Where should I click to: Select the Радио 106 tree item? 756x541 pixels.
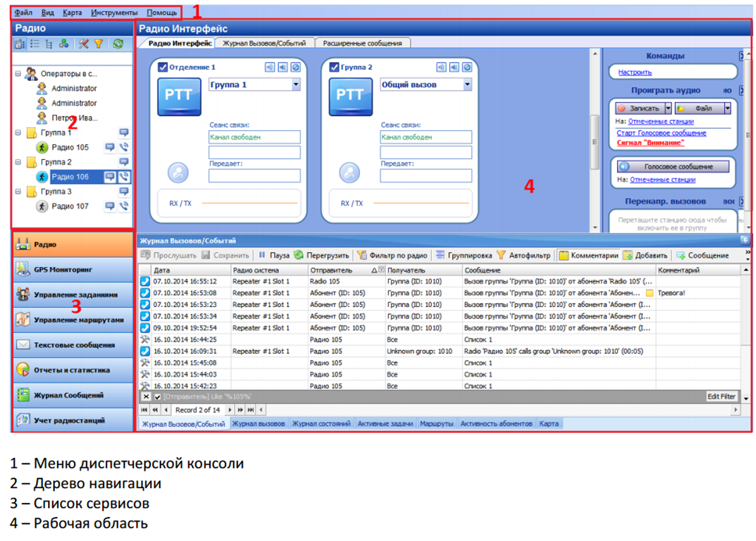click(70, 177)
